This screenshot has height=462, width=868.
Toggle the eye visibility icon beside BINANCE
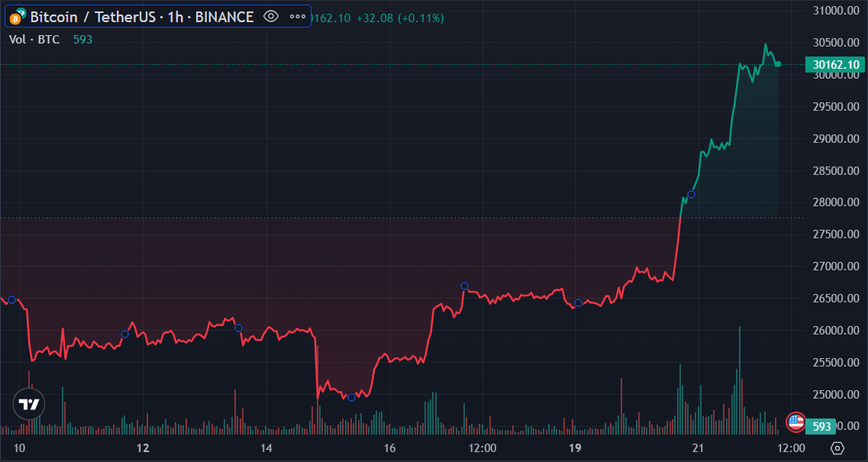pyautogui.click(x=271, y=17)
